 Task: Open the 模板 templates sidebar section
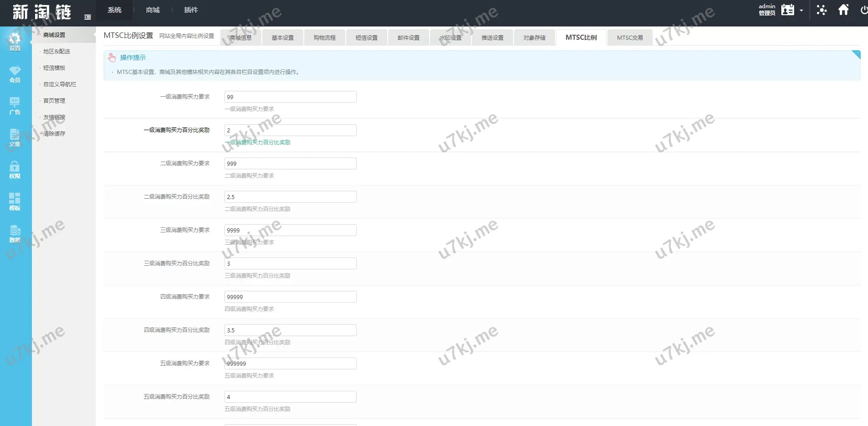point(15,201)
